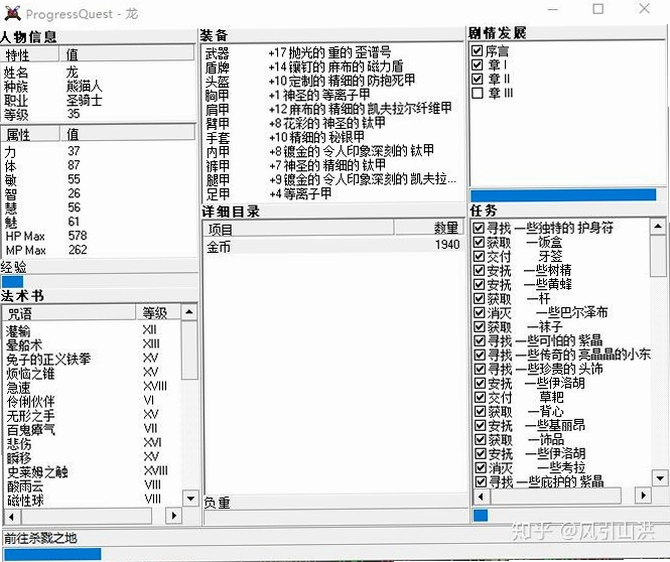Select the 足甲 equipment row

click(333, 194)
